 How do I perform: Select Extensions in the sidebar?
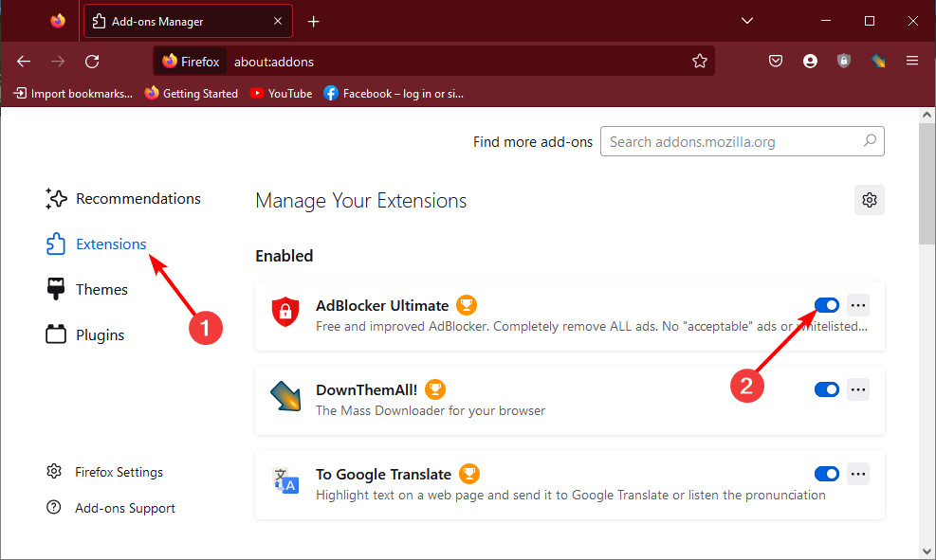click(x=96, y=244)
